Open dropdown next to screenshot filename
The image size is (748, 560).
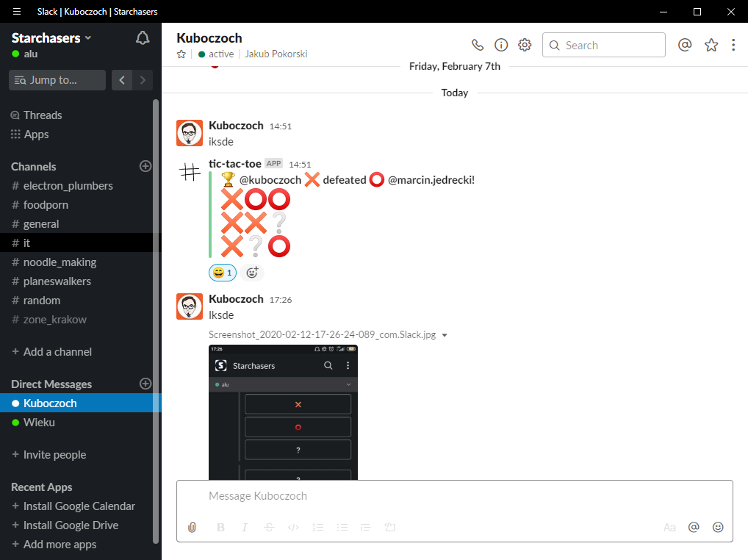445,335
